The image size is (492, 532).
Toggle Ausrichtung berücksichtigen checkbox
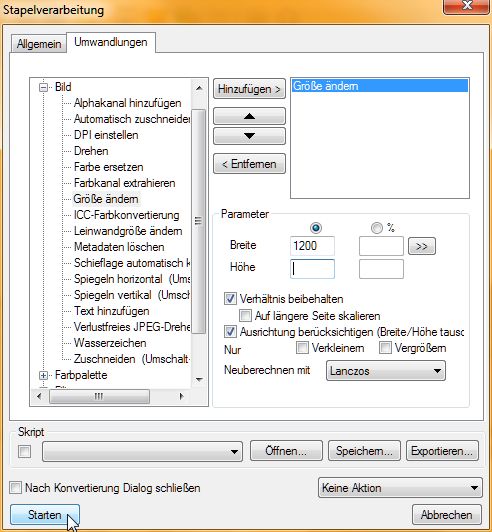tap(230, 331)
